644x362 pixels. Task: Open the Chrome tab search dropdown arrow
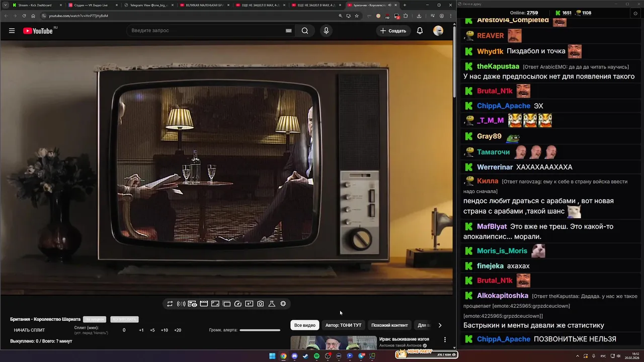coord(5,5)
